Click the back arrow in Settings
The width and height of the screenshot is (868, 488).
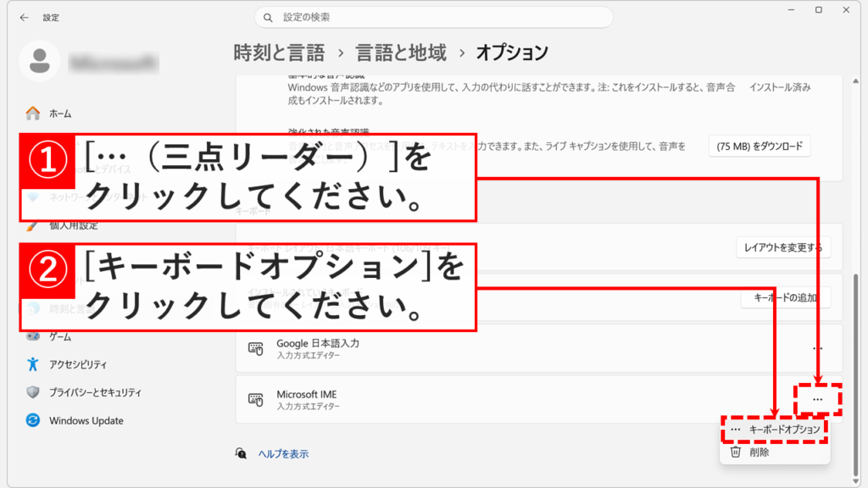24,18
